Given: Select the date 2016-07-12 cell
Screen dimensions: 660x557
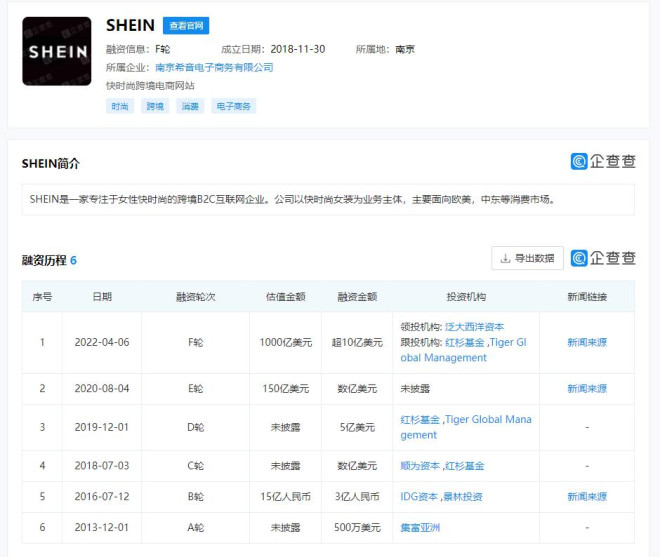Looking at the screenshot, I should point(102,496).
